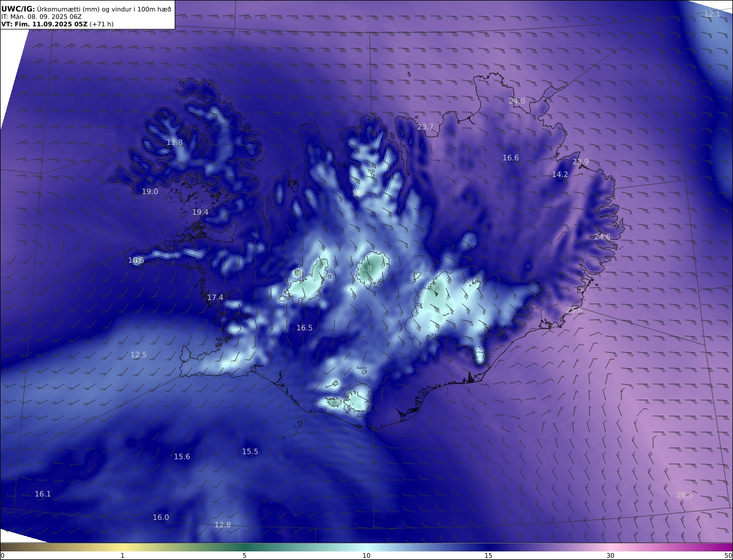Click the 16.0 value label
Screen dimensions: 733x560
(x=161, y=517)
